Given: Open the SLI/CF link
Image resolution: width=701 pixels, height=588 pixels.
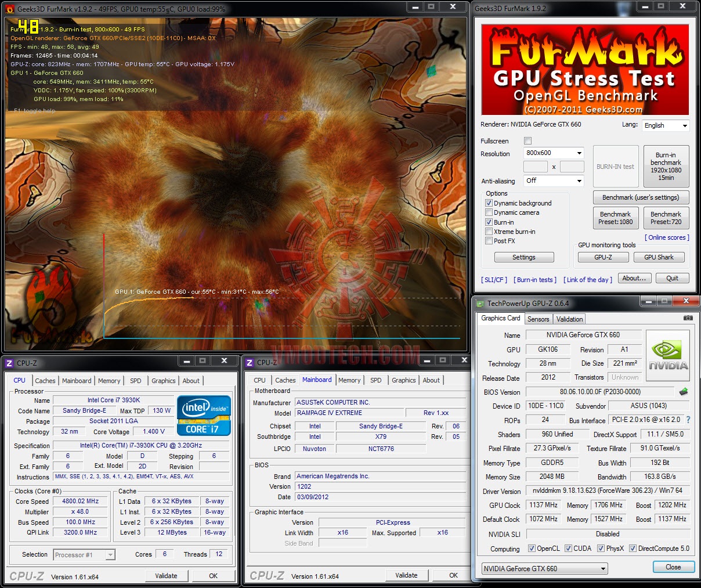Looking at the screenshot, I should pyautogui.click(x=494, y=280).
